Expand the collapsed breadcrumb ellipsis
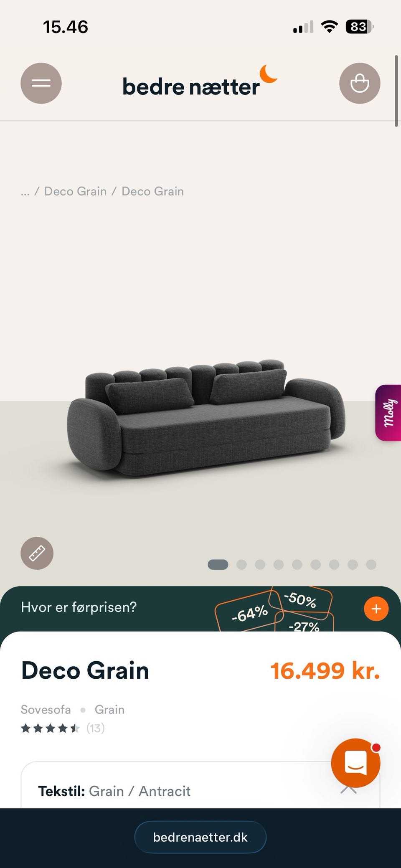401x868 pixels. [25, 192]
